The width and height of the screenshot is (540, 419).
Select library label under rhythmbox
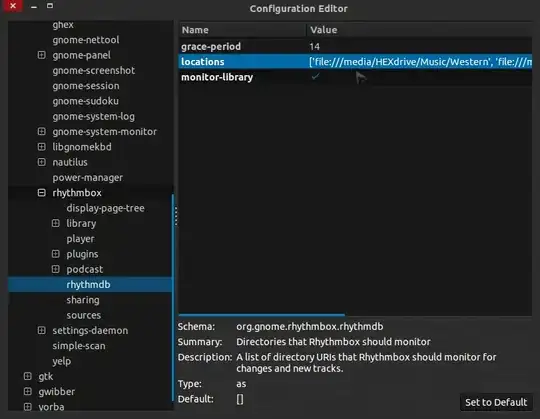tap(81, 223)
